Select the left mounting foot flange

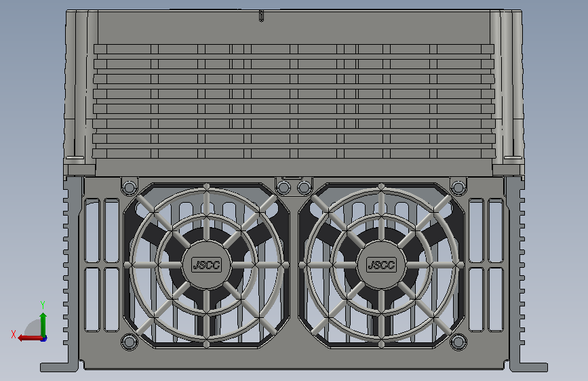pos(59,367)
